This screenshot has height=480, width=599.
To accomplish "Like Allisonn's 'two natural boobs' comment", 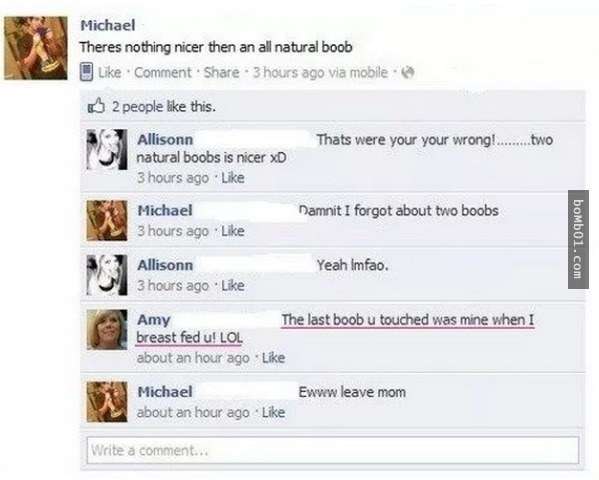I will pos(233,178).
